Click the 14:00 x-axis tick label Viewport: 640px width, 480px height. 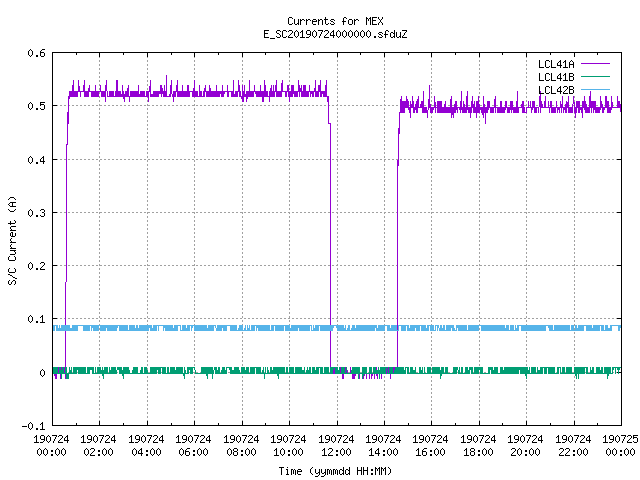pos(383,452)
